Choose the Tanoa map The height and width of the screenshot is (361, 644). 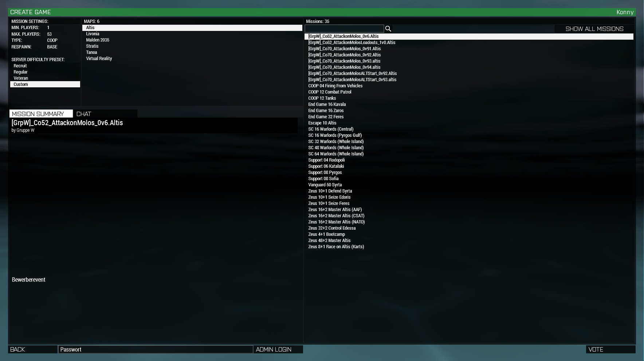pyautogui.click(x=92, y=52)
